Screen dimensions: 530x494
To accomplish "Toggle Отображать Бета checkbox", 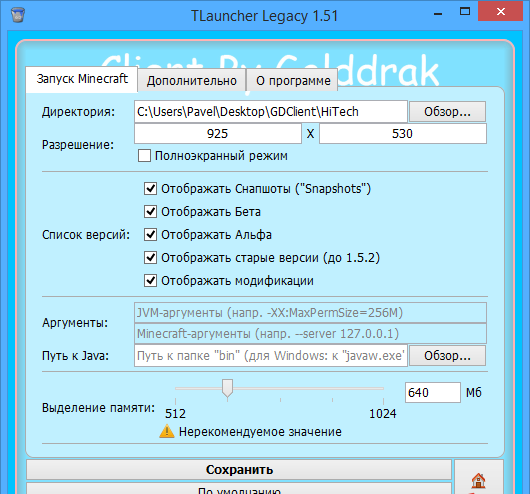I will (150, 212).
